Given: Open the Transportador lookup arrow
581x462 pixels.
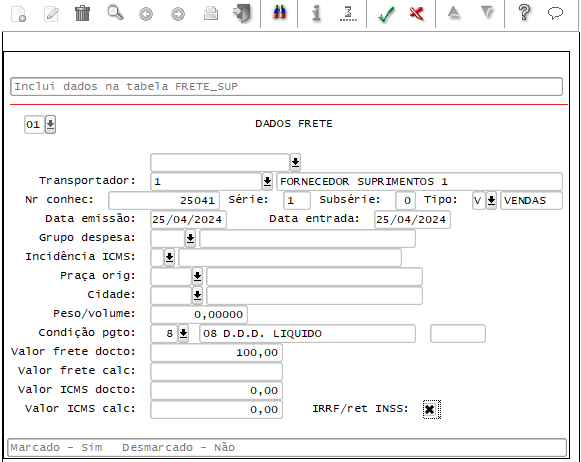Looking at the screenshot, I should tap(267, 181).
